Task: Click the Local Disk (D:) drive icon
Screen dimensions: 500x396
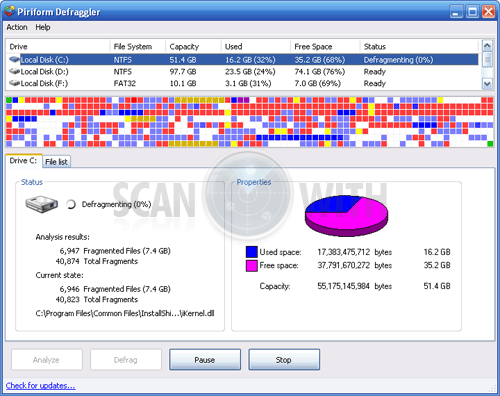Action: coord(14,71)
